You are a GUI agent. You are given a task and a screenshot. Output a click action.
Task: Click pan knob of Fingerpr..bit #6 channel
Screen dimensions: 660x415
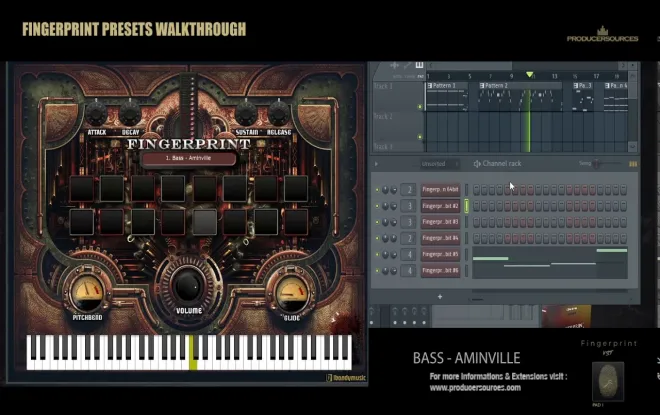click(x=385, y=271)
